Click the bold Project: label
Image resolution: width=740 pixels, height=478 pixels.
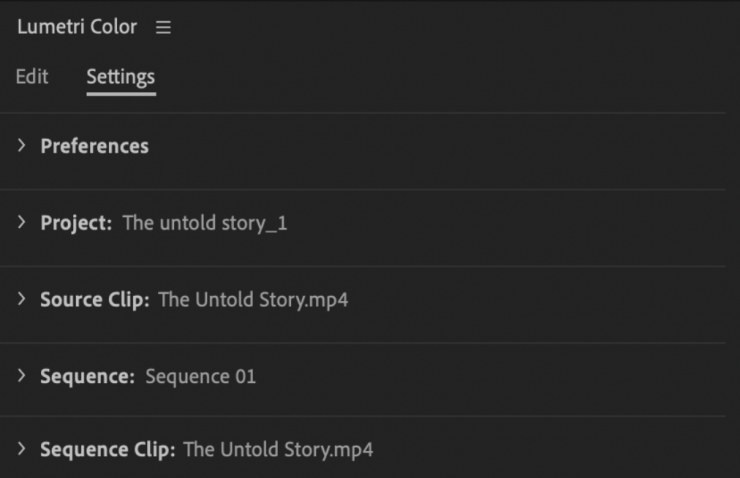[x=76, y=223]
